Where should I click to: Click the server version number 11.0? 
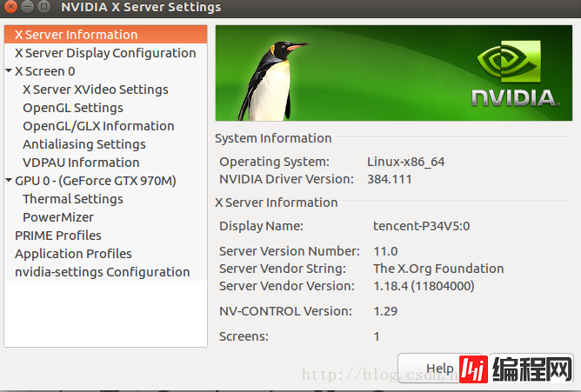click(385, 251)
